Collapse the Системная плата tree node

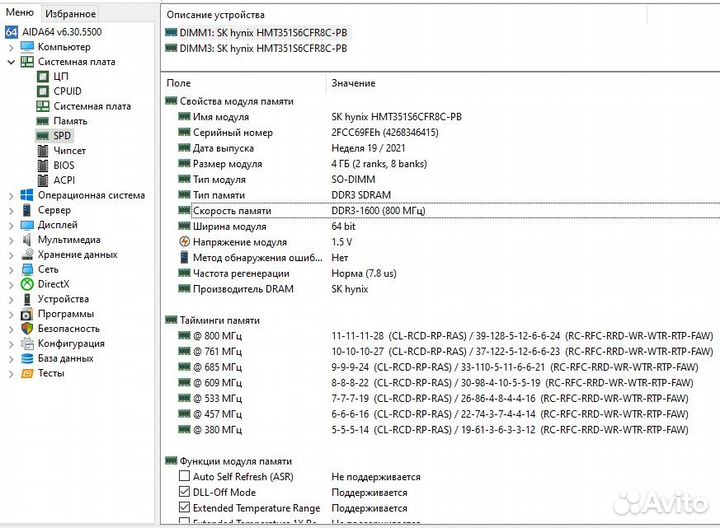tap(12, 62)
